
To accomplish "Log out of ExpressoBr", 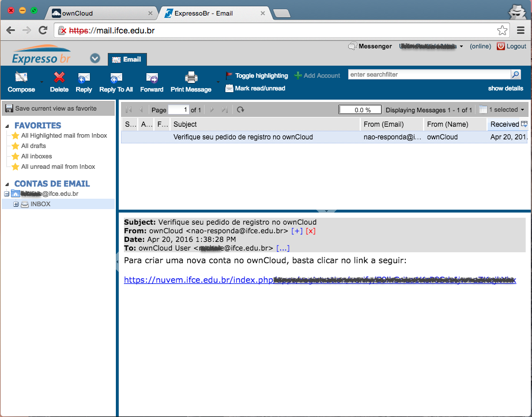I will pos(512,46).
